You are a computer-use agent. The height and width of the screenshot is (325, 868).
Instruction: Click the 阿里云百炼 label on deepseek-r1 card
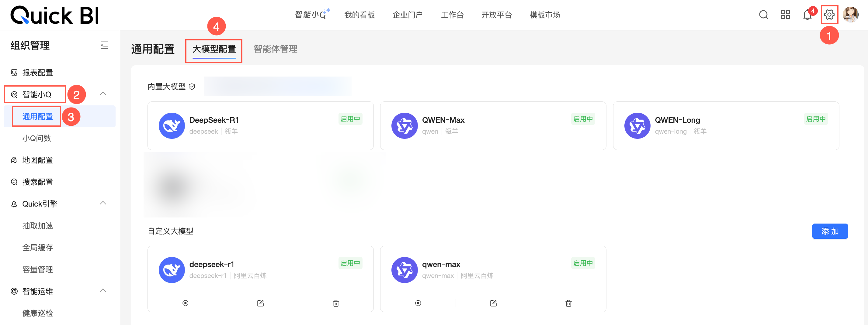pos(250,276)
